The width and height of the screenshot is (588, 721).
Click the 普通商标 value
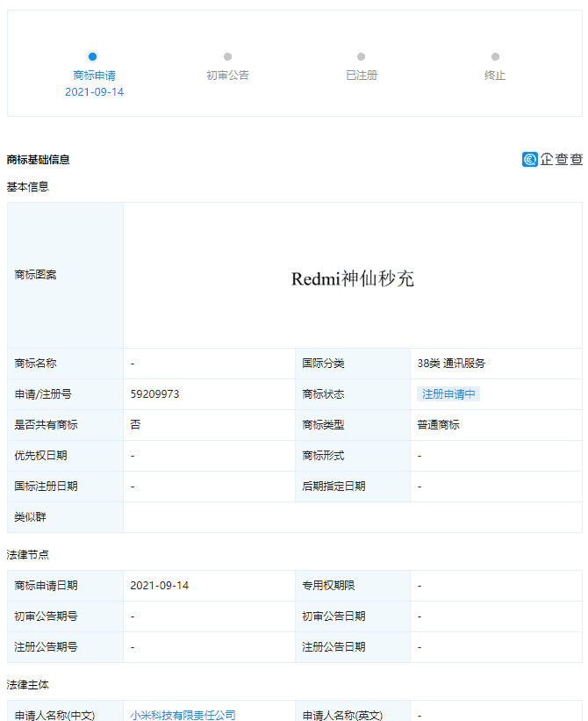tap(438, 425)
